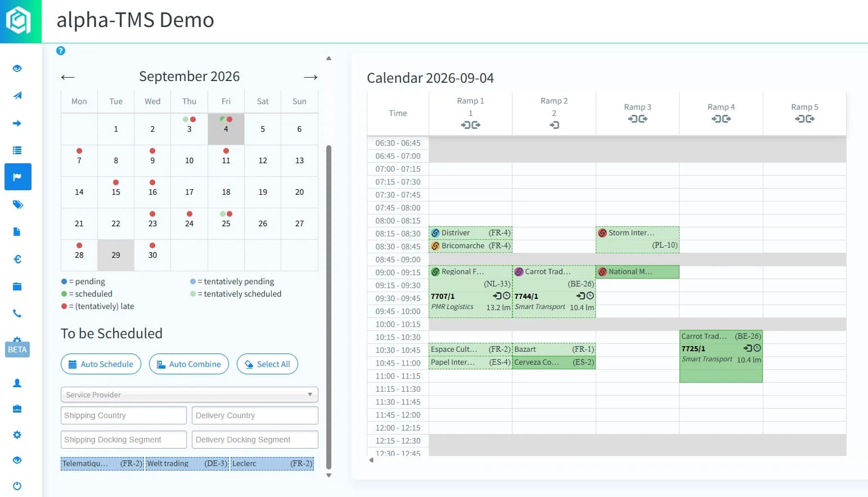Screen dimensions: 868x497
Task: Open the briefcase sidebar icon
Action: pos(17,409)
